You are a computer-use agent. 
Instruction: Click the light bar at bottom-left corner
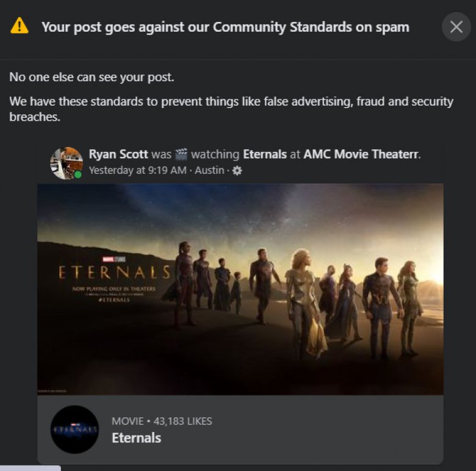coord(31,468)
